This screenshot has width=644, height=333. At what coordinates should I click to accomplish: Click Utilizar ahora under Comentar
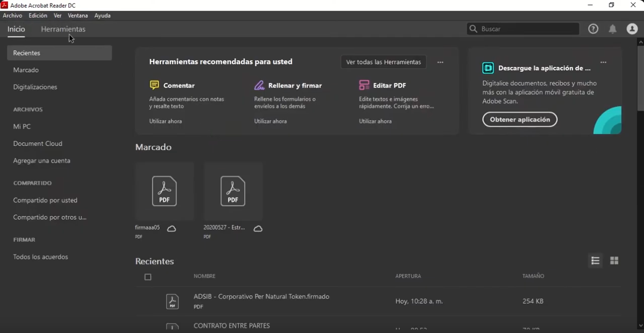165,122
